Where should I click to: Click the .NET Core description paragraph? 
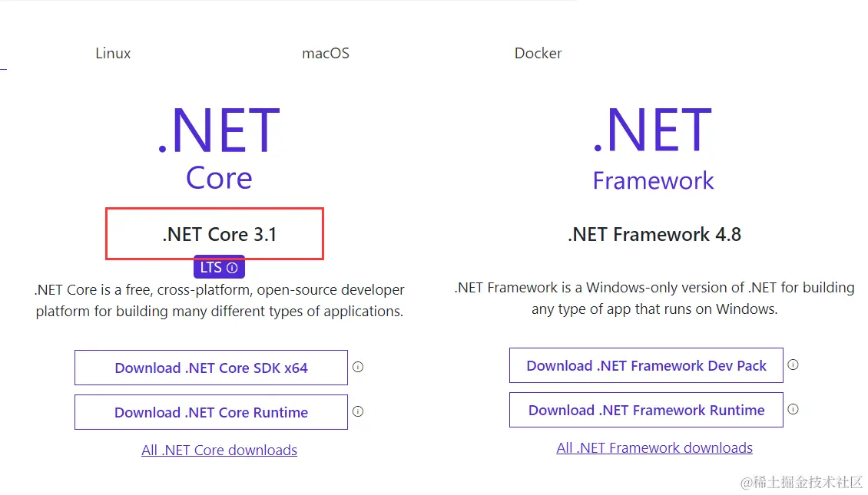219,300
